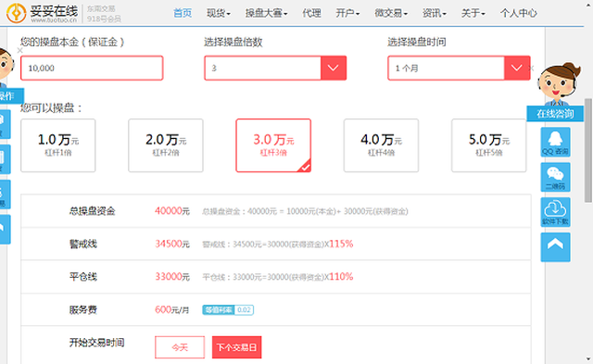Select the 5.0万元 leverage option
Viewport: 593px width, 364px height.
tap(488, 145)
